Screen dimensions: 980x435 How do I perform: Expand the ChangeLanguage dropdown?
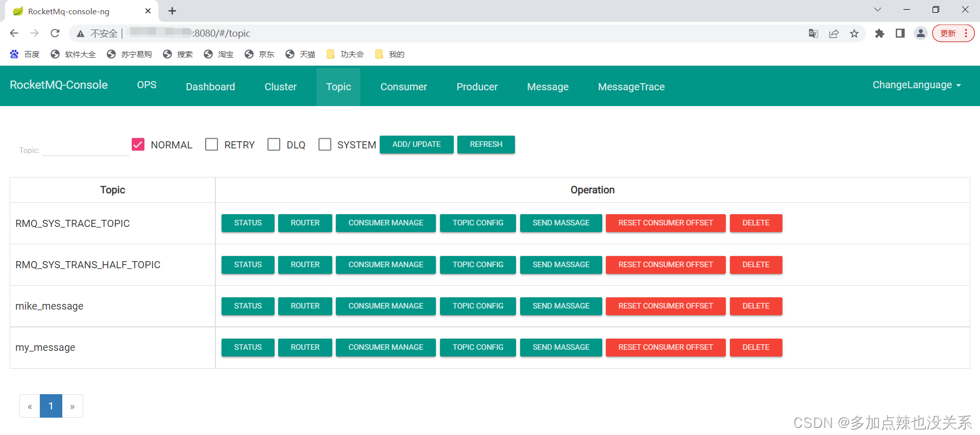(917, 85)
